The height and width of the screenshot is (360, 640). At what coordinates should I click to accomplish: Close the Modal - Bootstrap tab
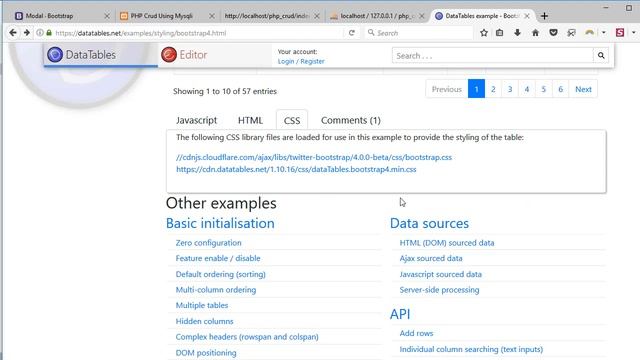point(107,16)
